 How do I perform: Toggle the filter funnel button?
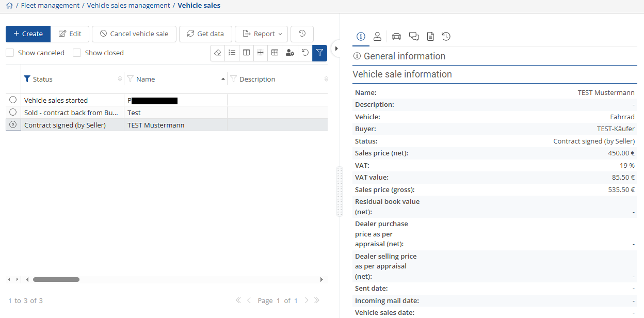point(320,53)
